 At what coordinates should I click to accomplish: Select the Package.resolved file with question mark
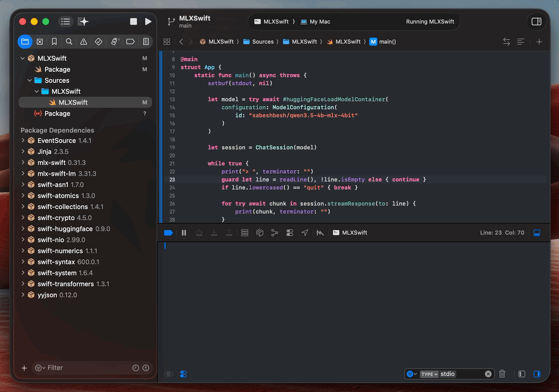(x=85, y=113)
